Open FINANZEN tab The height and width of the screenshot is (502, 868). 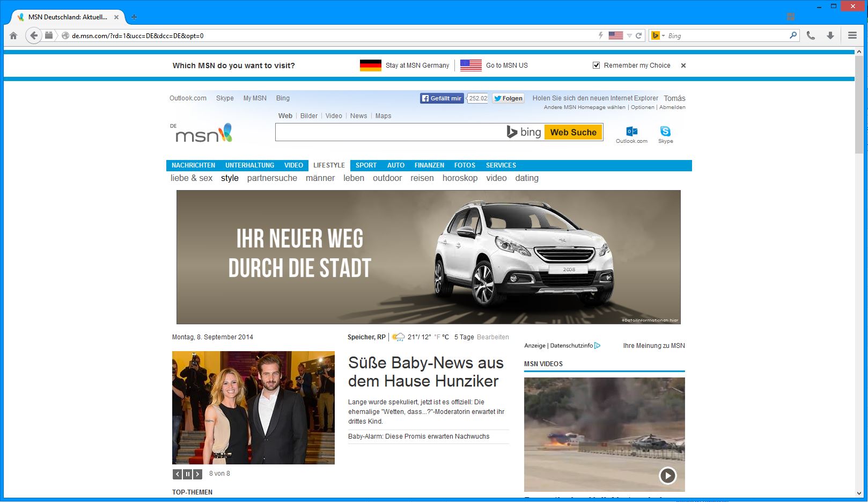429,165
